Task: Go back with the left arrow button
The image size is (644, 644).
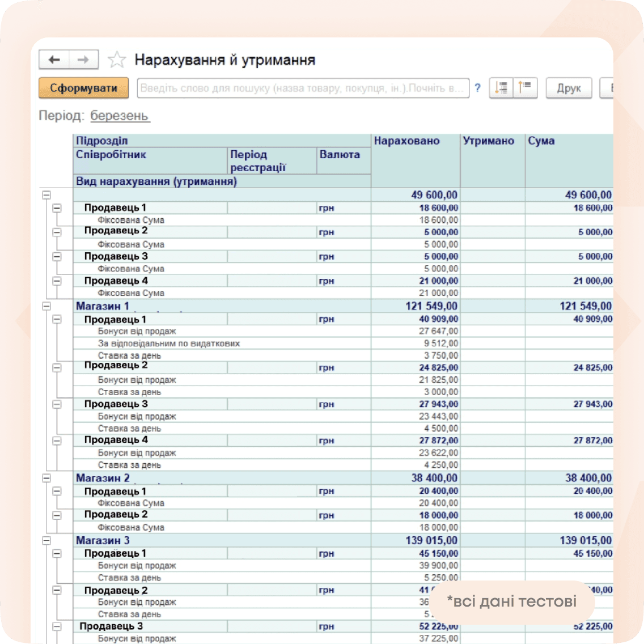Action: pyautogui.click(x=54, y=60)
